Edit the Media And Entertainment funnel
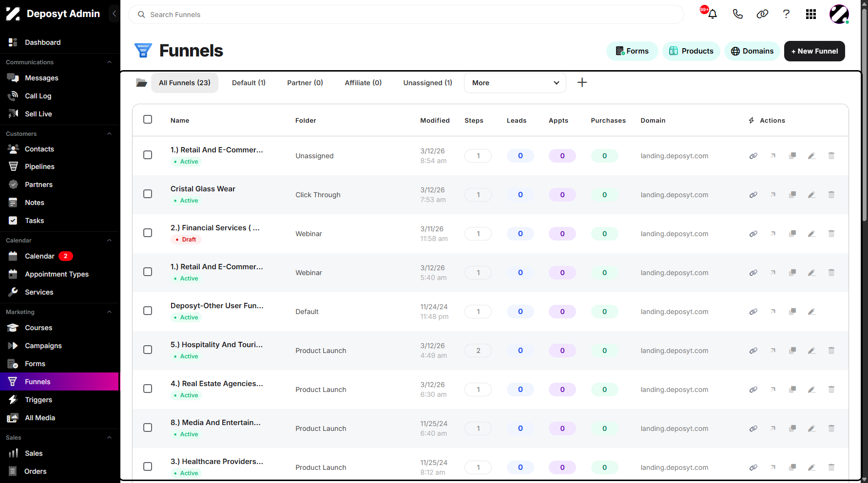The image size is (868, 483). click(811, 428)
